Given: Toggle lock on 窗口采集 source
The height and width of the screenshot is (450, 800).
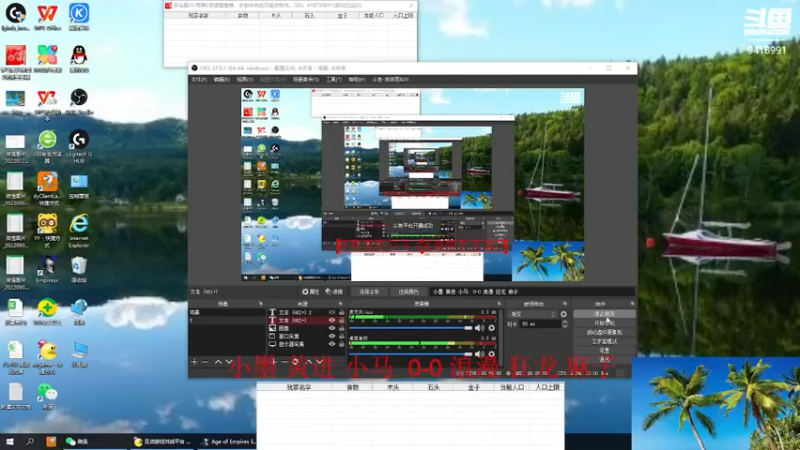Looking at the screenshot, I should point(341,336).
